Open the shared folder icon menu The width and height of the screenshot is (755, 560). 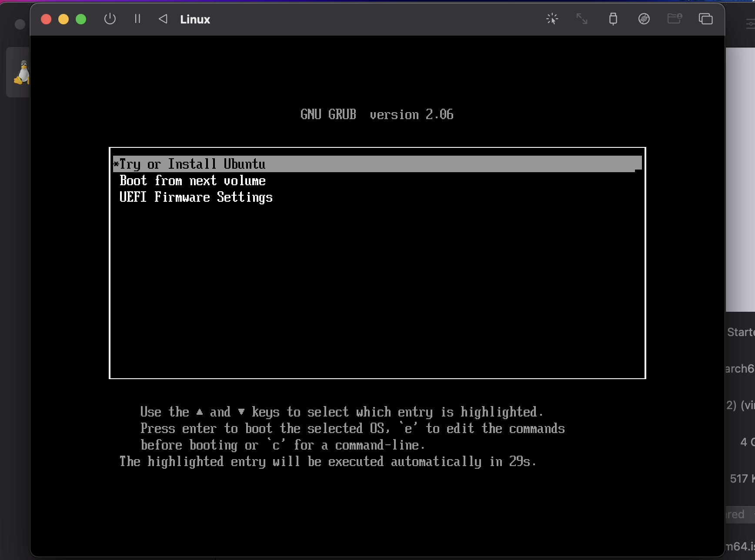(x=674, y=19)
